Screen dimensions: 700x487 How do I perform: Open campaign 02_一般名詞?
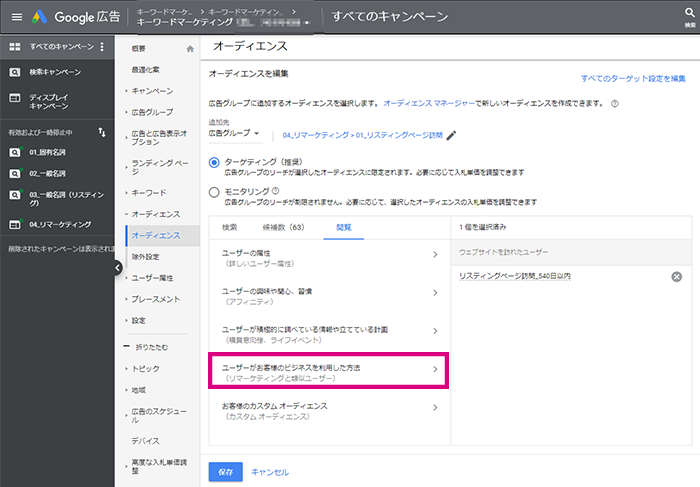(47, 173)
